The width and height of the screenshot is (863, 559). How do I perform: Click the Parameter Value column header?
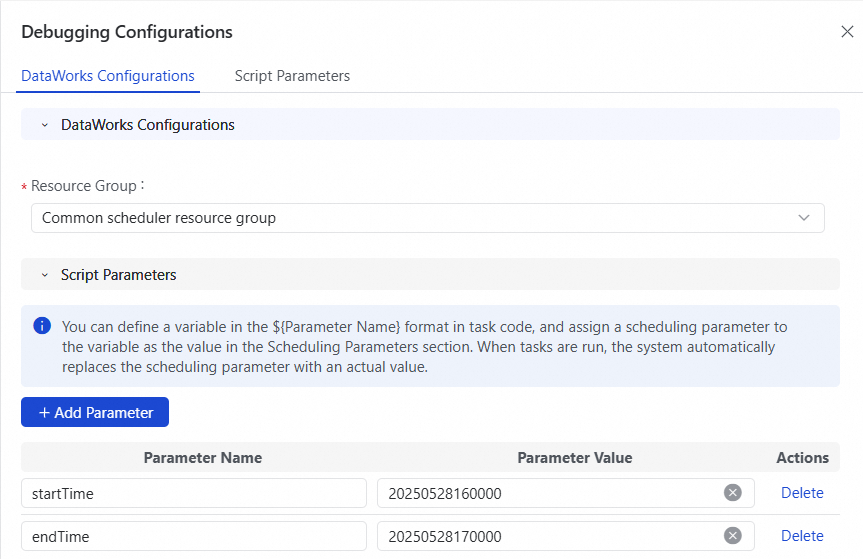[575, 457]
